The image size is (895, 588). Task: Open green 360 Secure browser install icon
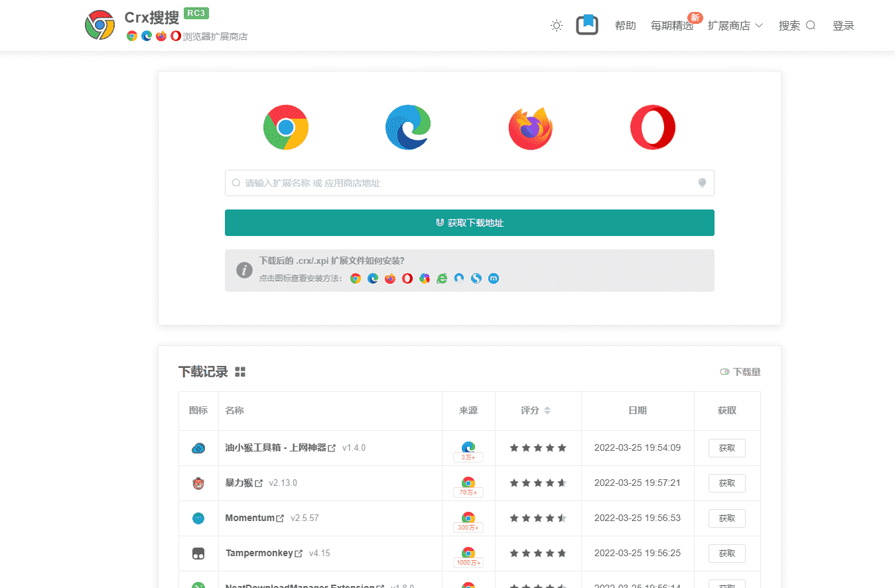tap(442, 278)
